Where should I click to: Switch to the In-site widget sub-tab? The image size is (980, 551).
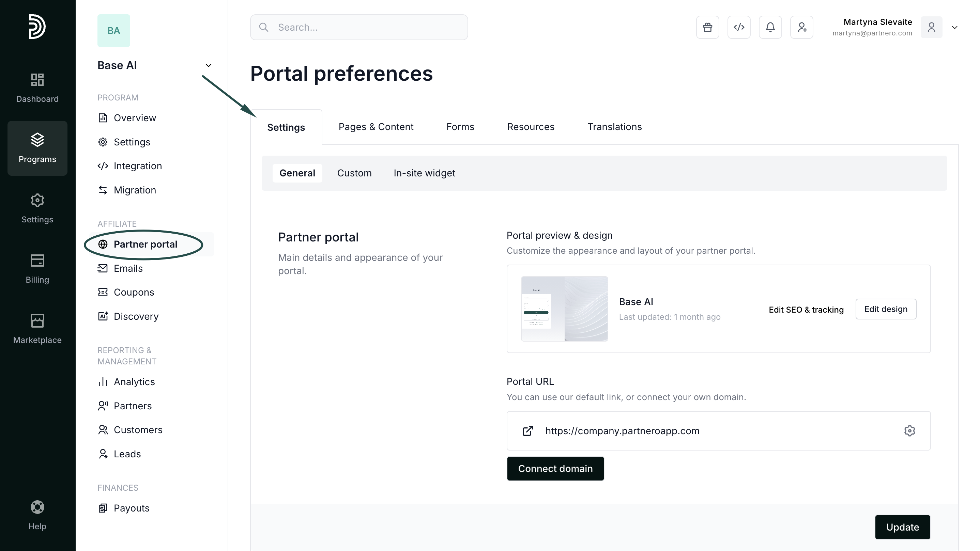pos(424,173)
